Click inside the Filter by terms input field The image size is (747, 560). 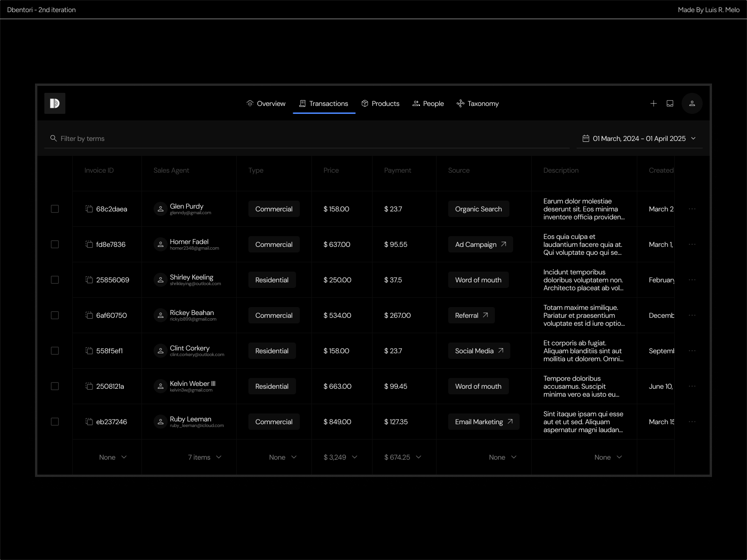click(140, 138)
